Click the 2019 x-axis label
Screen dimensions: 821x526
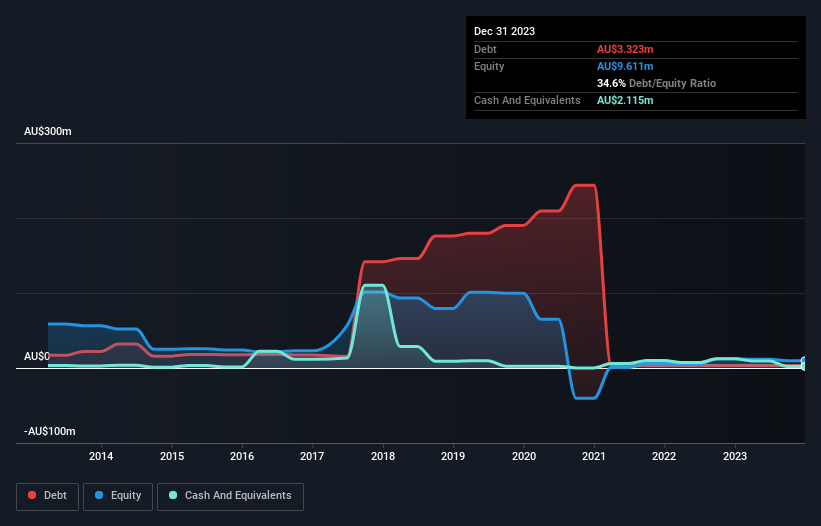[453, 456]
